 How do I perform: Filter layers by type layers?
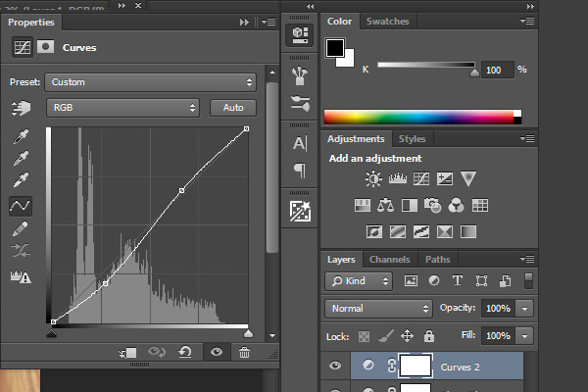coord(458,280)
